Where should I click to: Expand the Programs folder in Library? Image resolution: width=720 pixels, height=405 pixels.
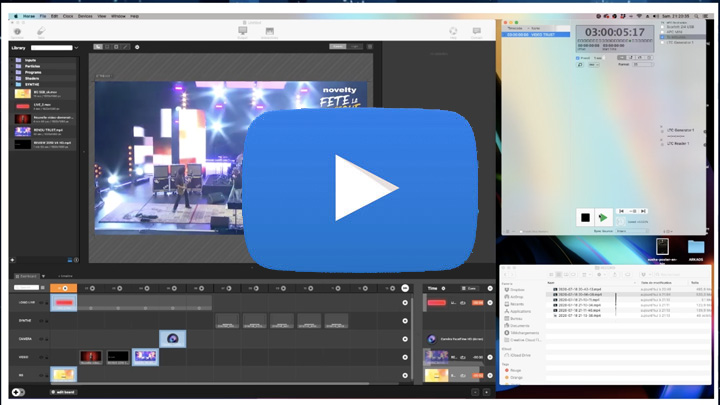pyautogui.click(x=12, y=72)
